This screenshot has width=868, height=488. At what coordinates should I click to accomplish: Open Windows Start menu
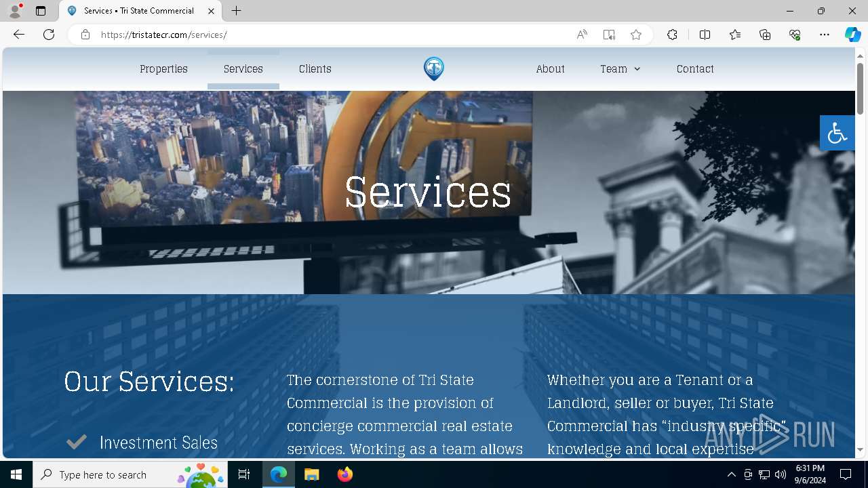[x=16, y=474]
